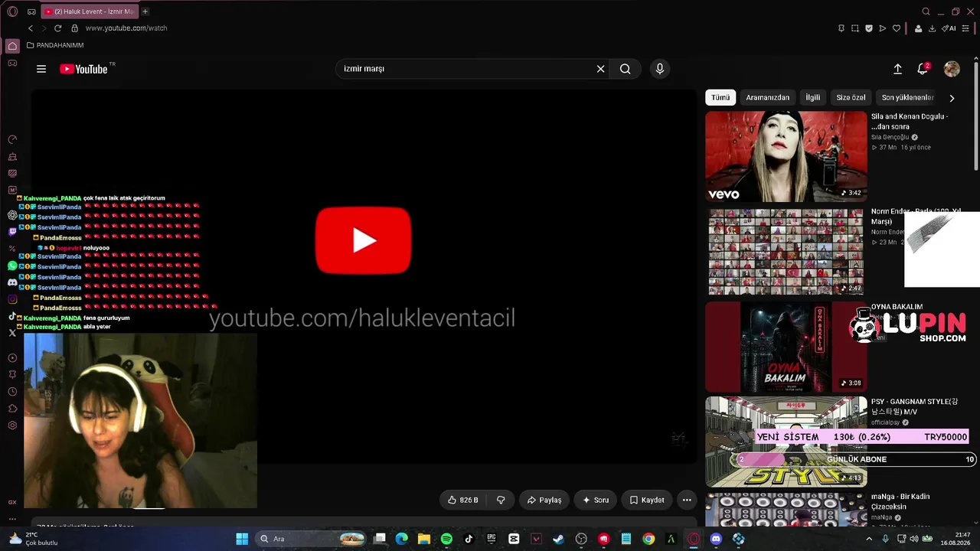This screenshot has width=980, height=551.
Task: Open the Oyna Bakalım video thumbnail
Action: point(786,347)
